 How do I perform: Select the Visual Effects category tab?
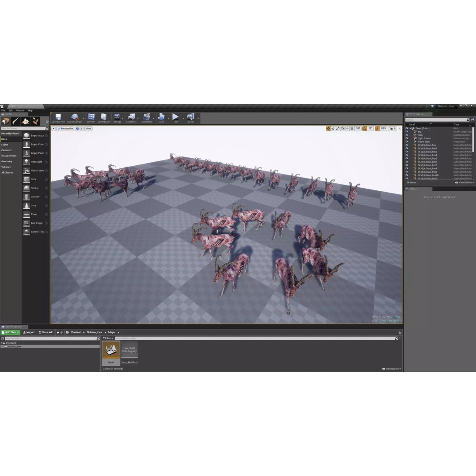tap(11, 156)
